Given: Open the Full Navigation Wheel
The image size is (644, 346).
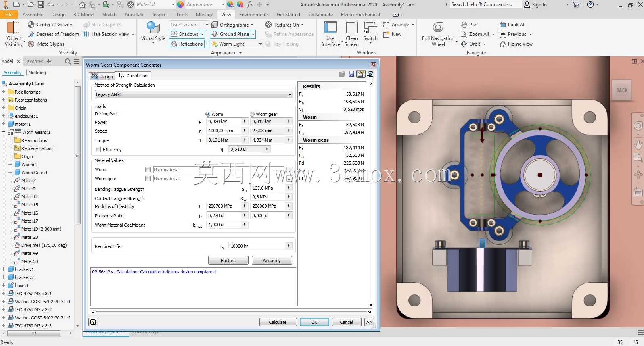Looking at the screenshot, I should coord(438,34).
